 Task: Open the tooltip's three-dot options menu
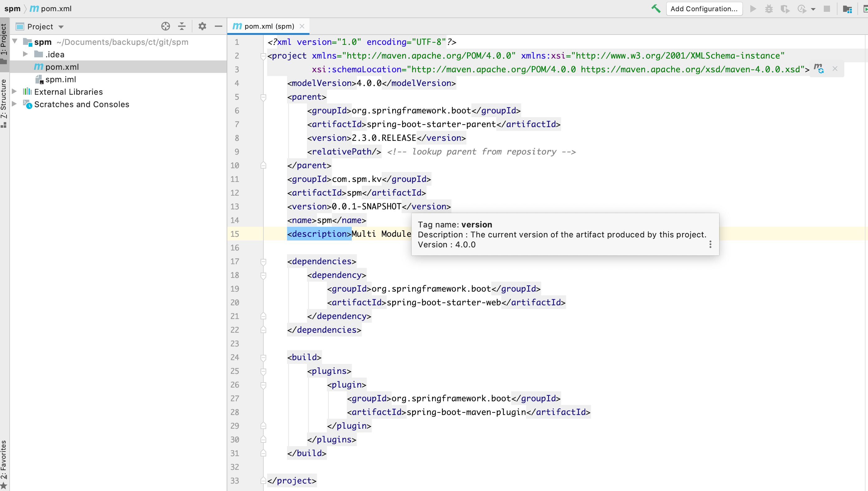(710, 245)
